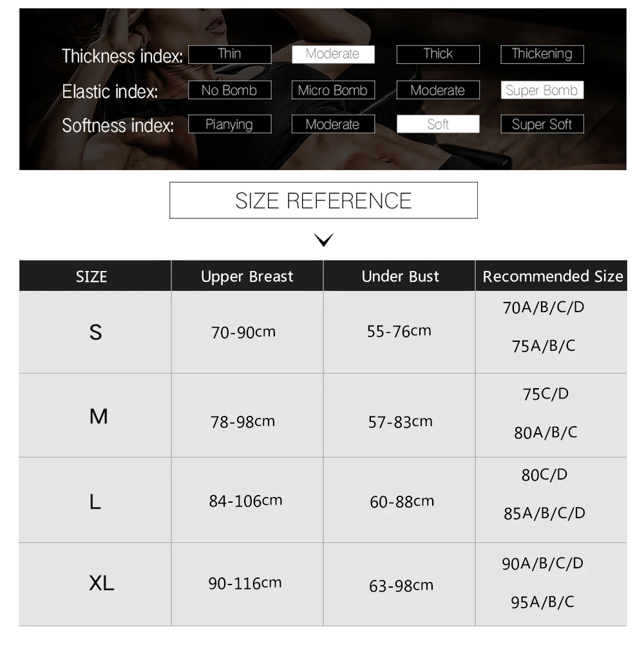This screenshot has width=644, height=645.
Task: Select the highlighted Moderate thickness box
Action: coord(333,54)
